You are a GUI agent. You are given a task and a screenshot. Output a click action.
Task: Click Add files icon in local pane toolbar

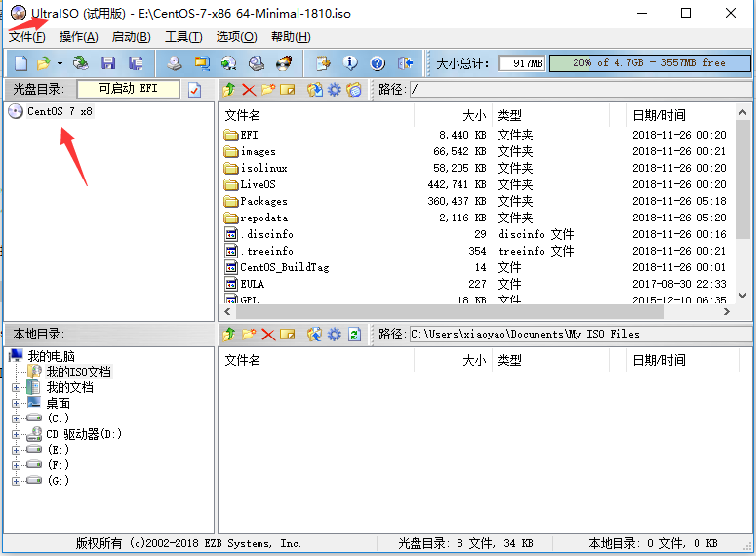[x=315, y=335]
